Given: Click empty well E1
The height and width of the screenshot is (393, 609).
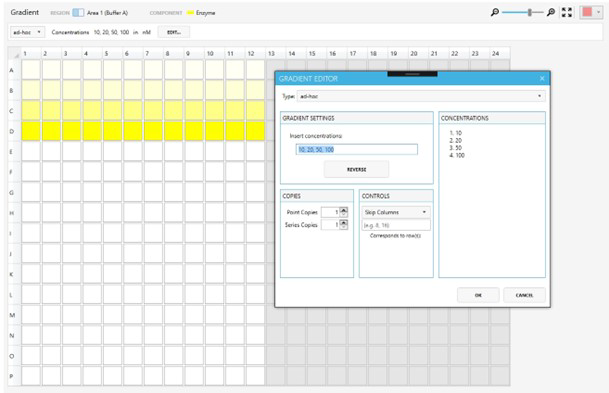Looking at the screenshot, I should 31,151.
